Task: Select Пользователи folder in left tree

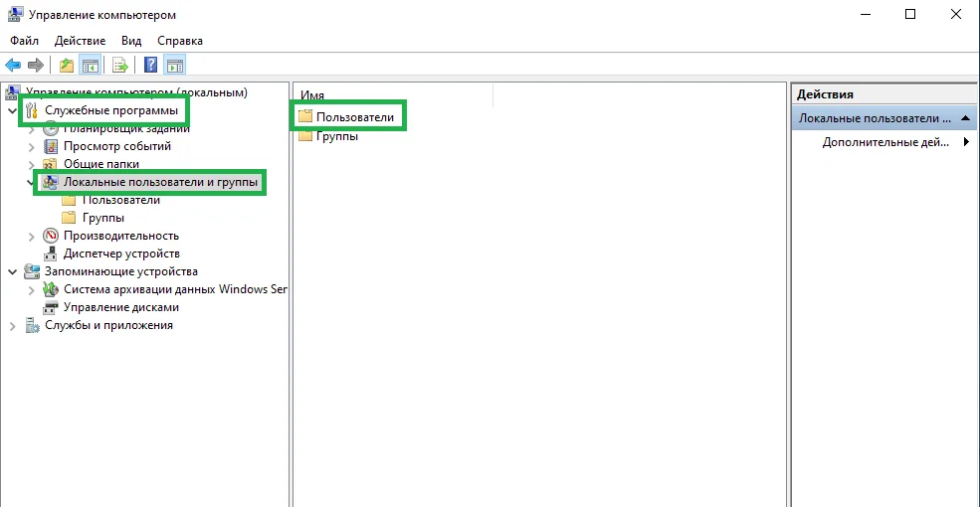Action: coord(121,200)
